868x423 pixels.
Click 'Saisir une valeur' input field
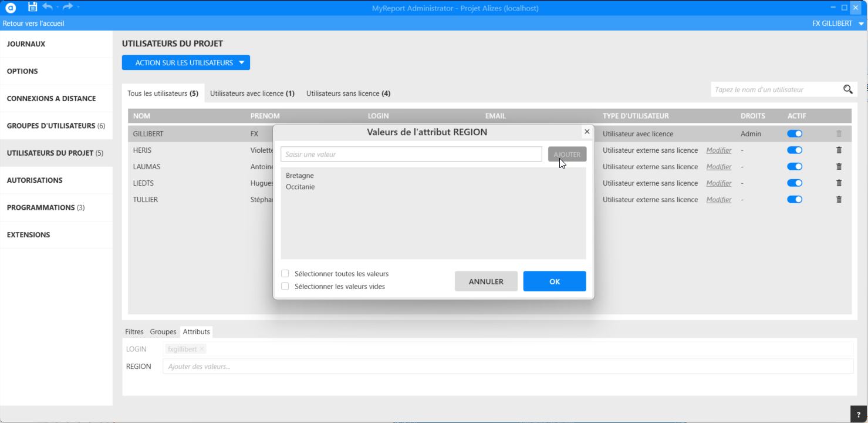point(411,155)
